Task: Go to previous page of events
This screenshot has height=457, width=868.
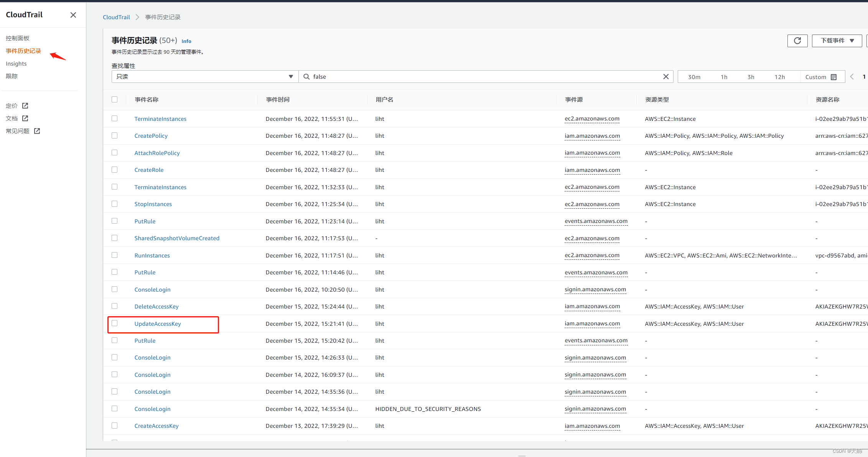Action: [852, 77]
